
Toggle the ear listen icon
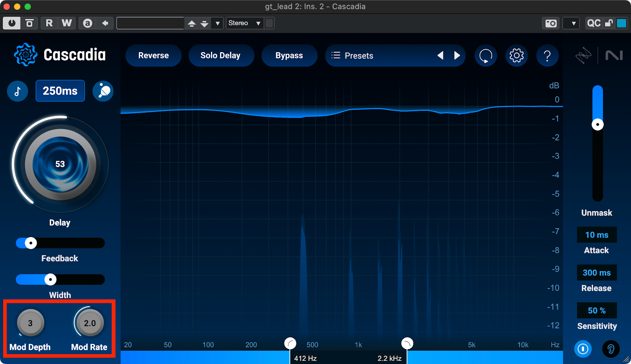click(611, 349)
